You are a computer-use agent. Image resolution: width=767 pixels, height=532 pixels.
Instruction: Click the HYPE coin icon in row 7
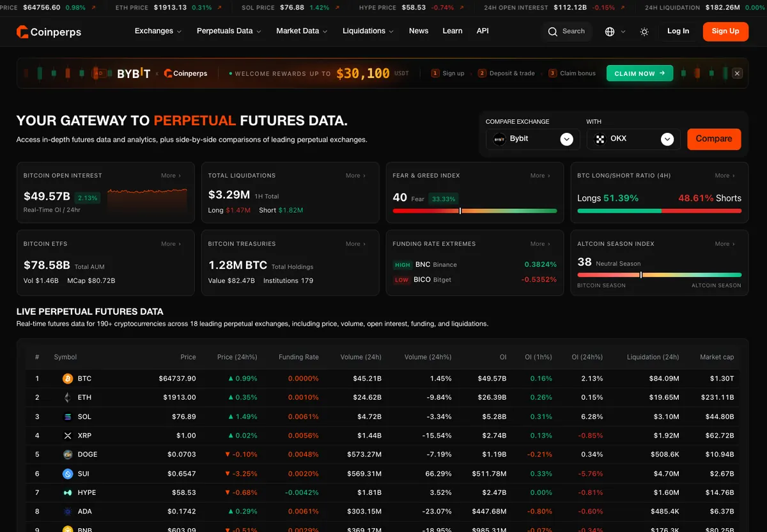pos(68,493)
